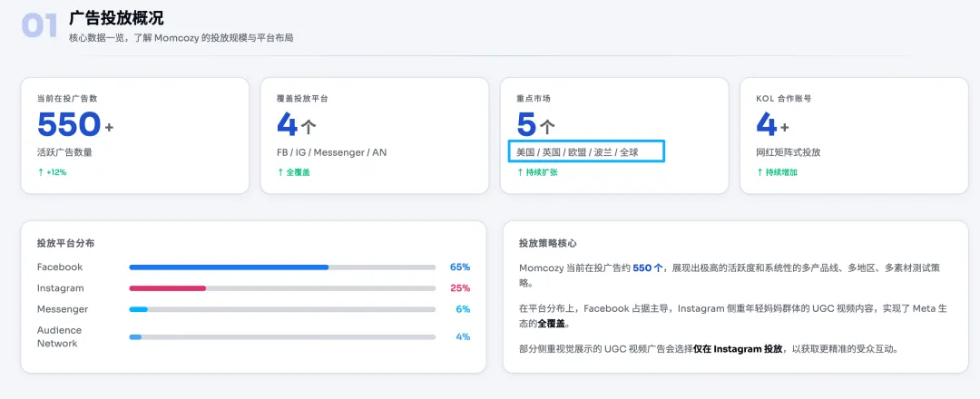Viewport: 980px width, 399px height.
Task: Click the 550+ active ads figure
Action: click(75, 124)
